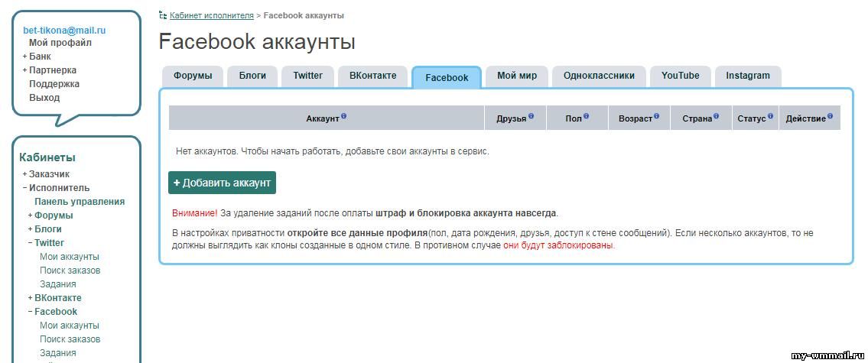
Task: Open the Одноклассники tab
Action: [x=599, y=76]
